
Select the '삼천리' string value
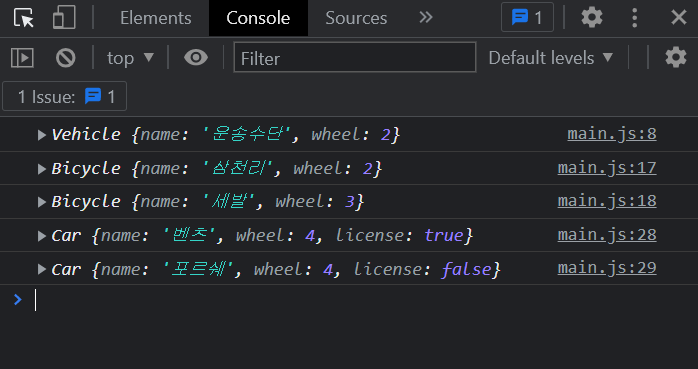238,168
